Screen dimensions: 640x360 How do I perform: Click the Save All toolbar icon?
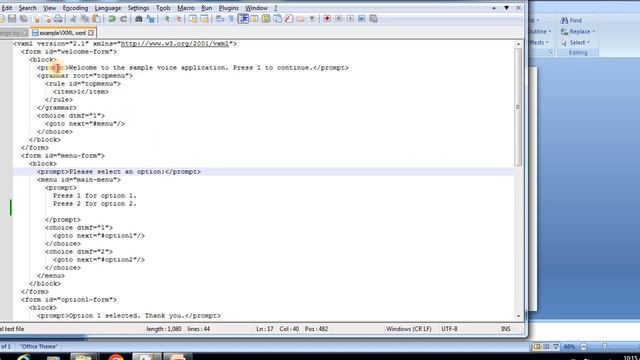(x=24, y=19)
